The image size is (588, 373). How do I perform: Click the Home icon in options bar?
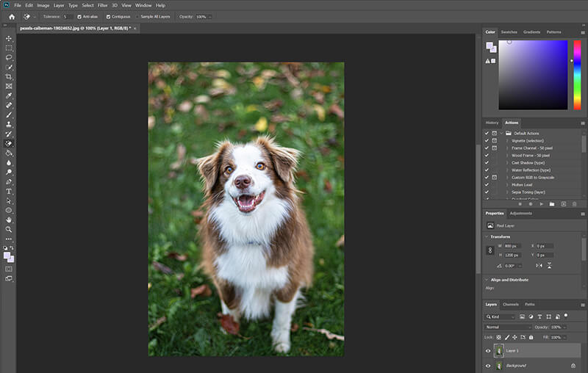[12, 17]
